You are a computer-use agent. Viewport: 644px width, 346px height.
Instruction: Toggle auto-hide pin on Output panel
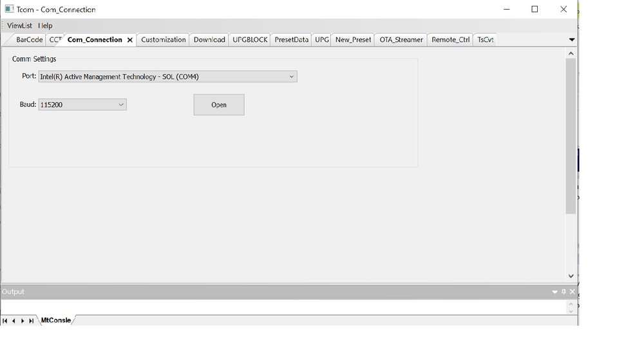click(563, 291)
